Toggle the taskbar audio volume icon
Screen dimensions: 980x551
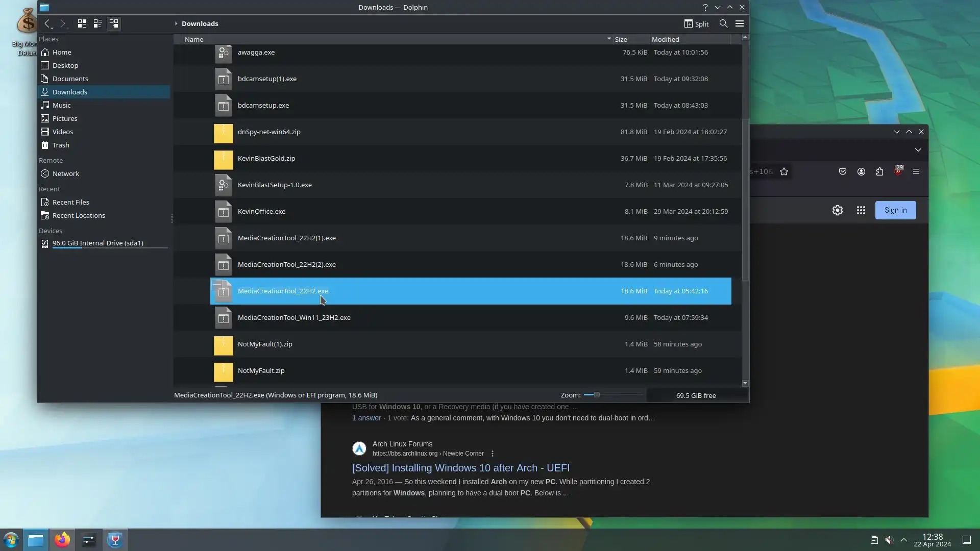tap(889, 540)
